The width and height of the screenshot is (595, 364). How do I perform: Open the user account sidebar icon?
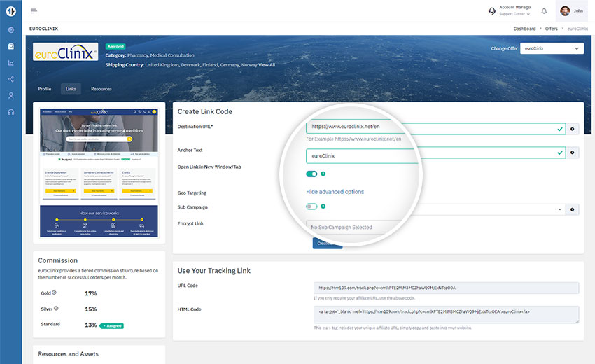[10, 95]
